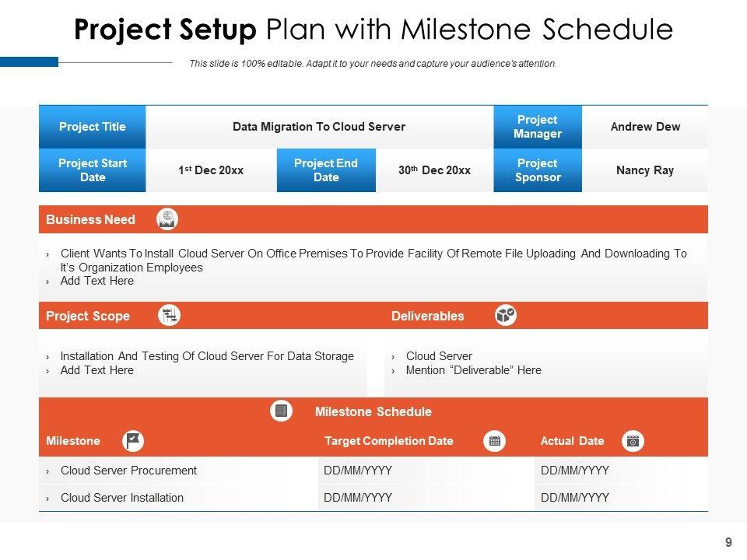Image resolution: width=747 pixels, height=560 pixels.
Task: Click the 30th Dec 20xx end date
Action: click(434, 170)
